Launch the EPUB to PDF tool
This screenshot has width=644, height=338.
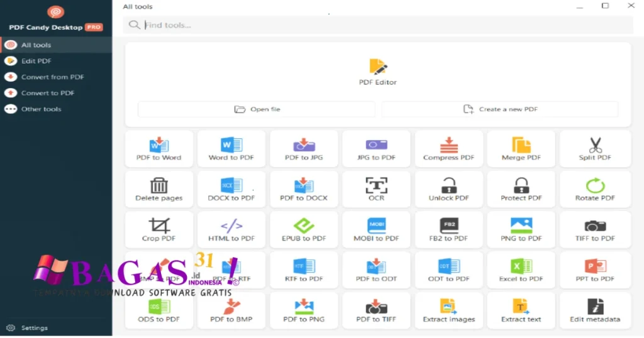click(304, 230)
